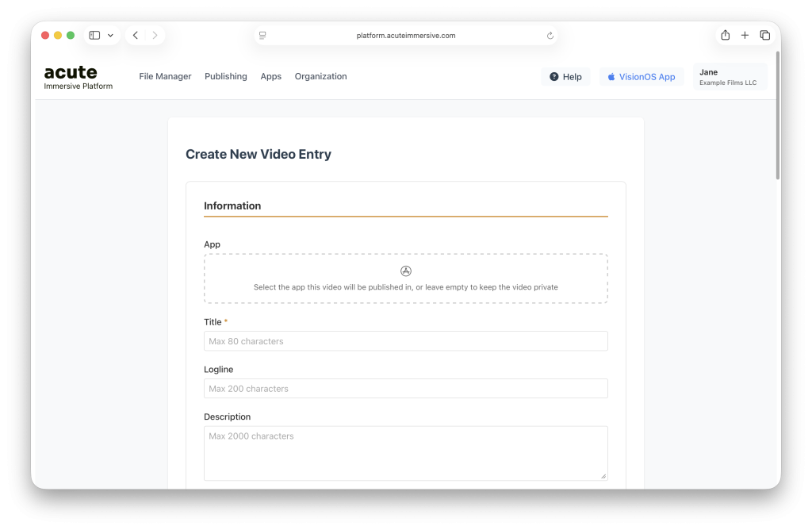Click the page reader icon in address bar
The image size is (812, 530).
click(x=262, y=36)
